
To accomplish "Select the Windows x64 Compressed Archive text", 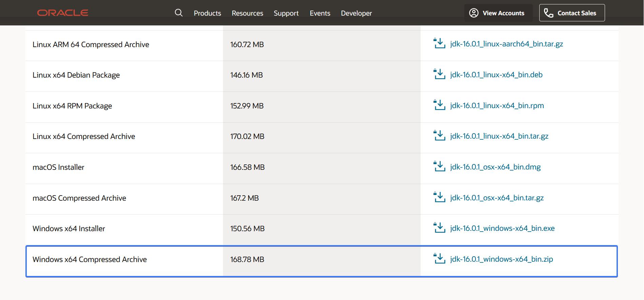I will [89, 260].
